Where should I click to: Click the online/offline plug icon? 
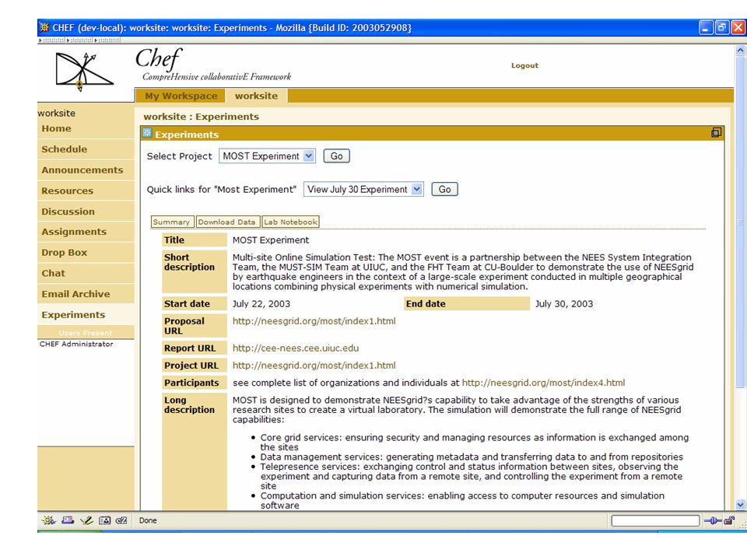click(713, 521)
